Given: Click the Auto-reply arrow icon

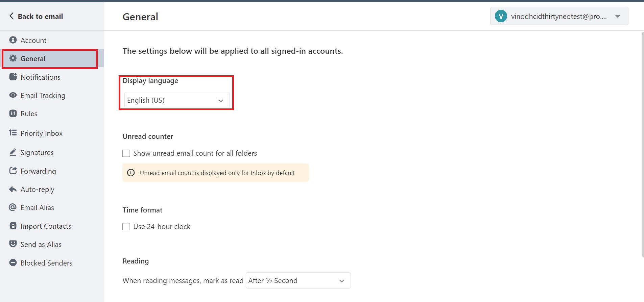Looking at the screenshot, I should click(x=13, y=189).
